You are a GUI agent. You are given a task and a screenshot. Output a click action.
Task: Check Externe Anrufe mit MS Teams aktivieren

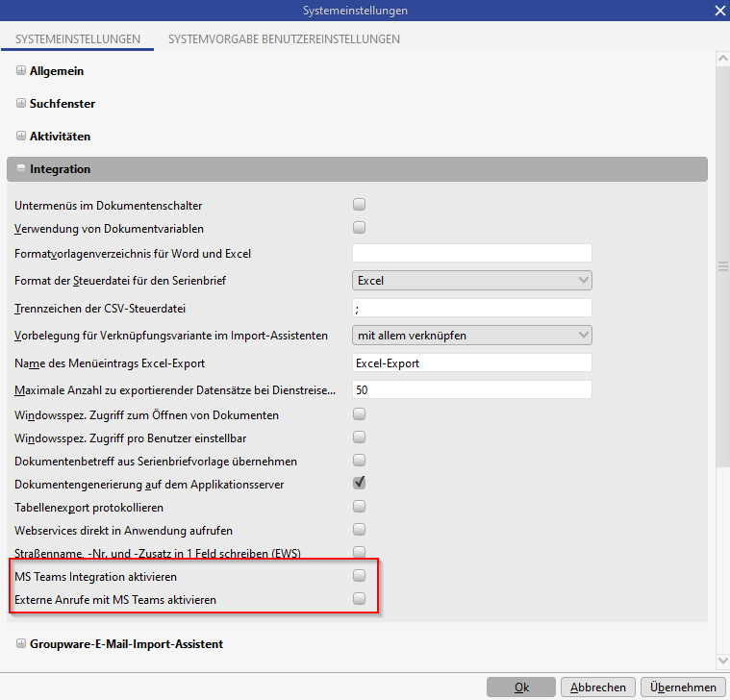pyautogui.click(x=360, y=599)
